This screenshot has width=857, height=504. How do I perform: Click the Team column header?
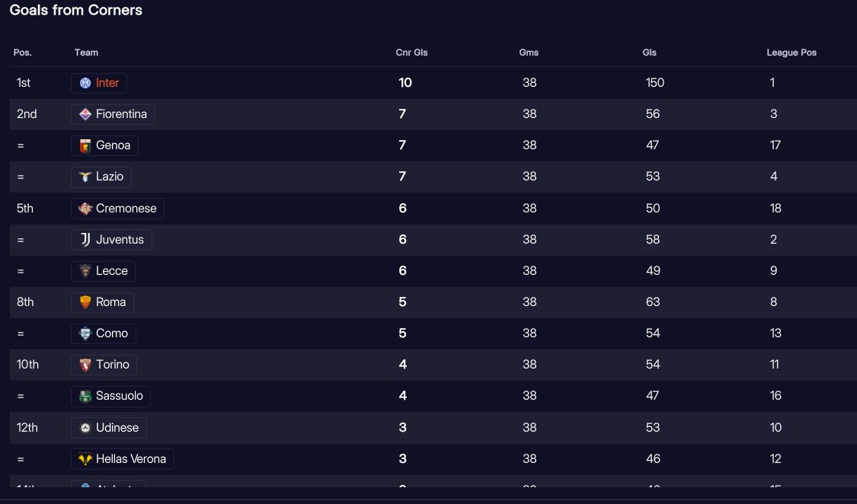86,53
